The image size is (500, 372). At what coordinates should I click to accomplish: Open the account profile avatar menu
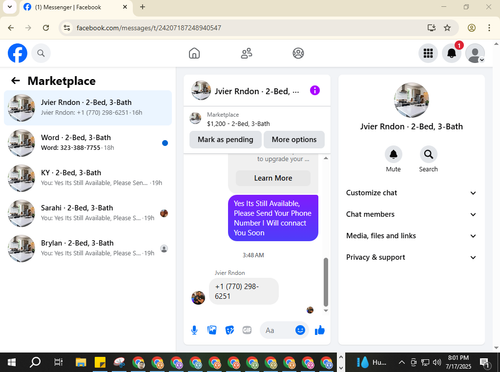point(475,53)
